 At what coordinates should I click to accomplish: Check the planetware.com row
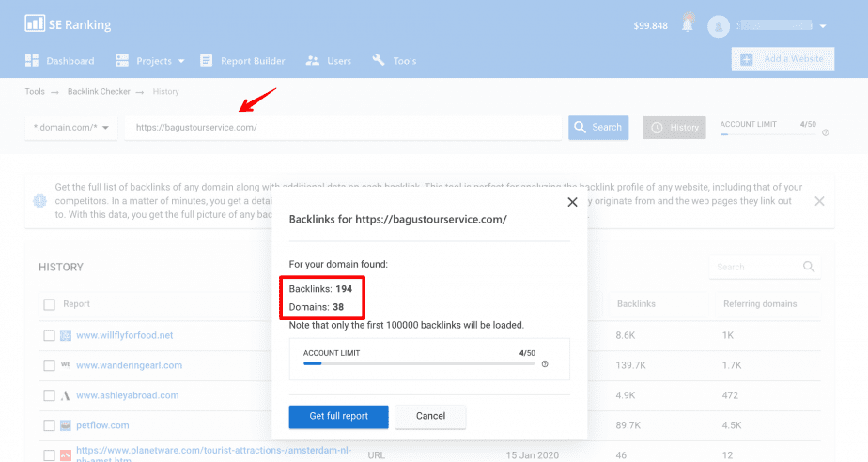(49, 454)
